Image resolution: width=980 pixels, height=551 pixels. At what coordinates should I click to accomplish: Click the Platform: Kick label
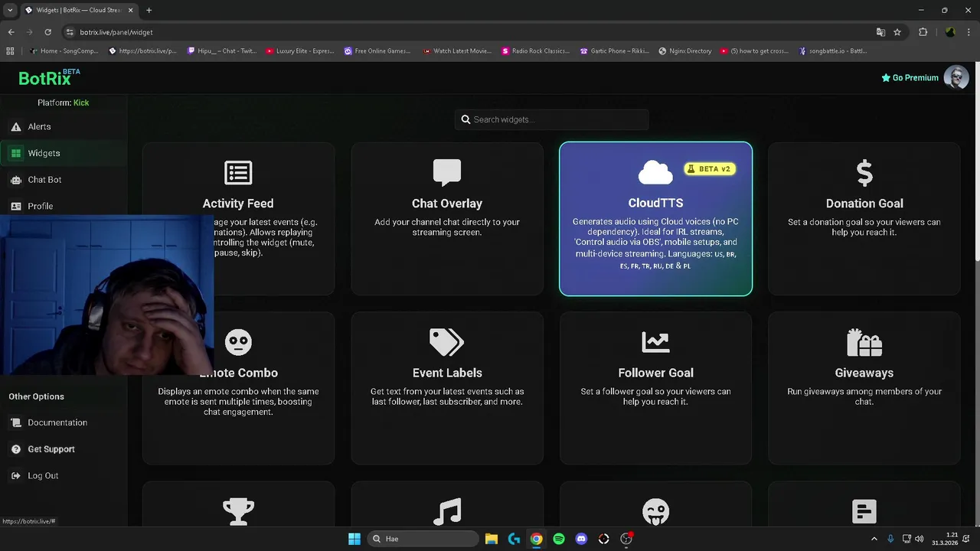(63, 103)
